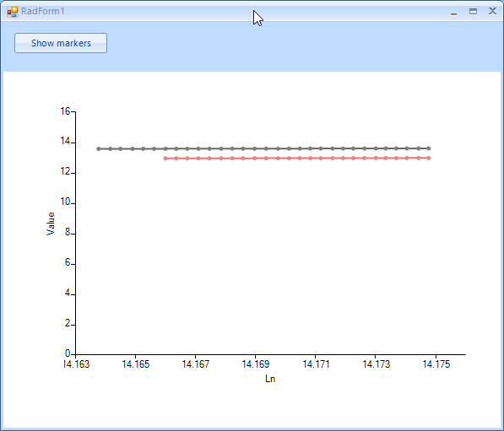Maximize the RadForm1 window
Image resolution: width=504 pixels, height=431 pixels.
tap(473, 12)
